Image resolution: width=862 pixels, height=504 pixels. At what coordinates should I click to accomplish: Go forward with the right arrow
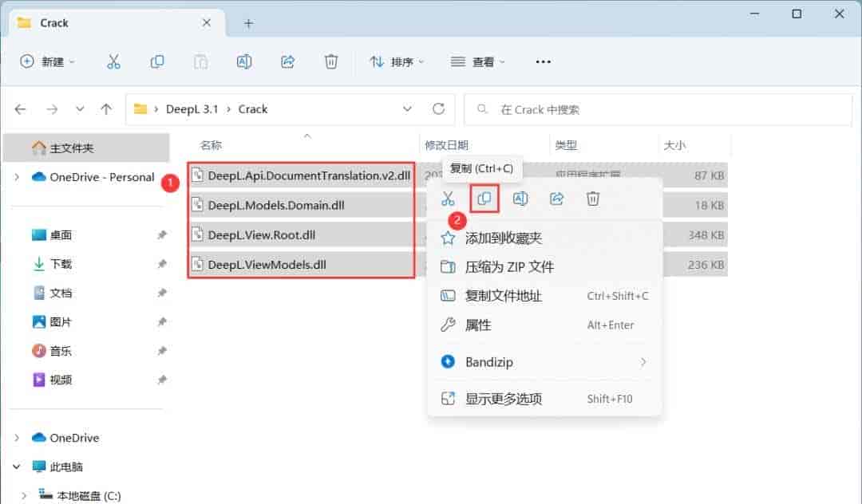52,109
